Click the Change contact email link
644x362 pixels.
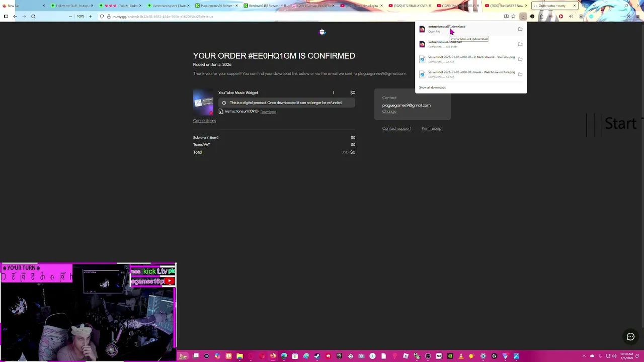(389, 112)
